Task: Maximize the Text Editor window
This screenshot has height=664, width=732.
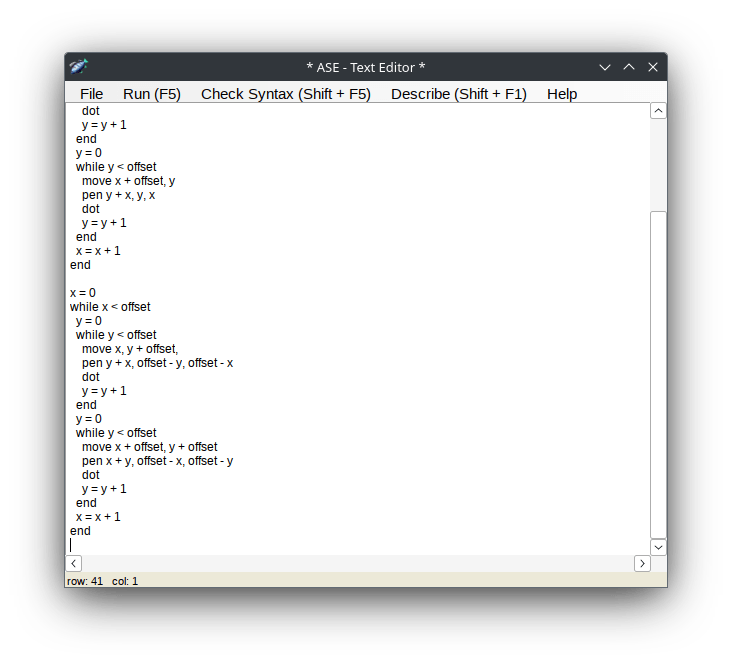Action: pos(629,67)
